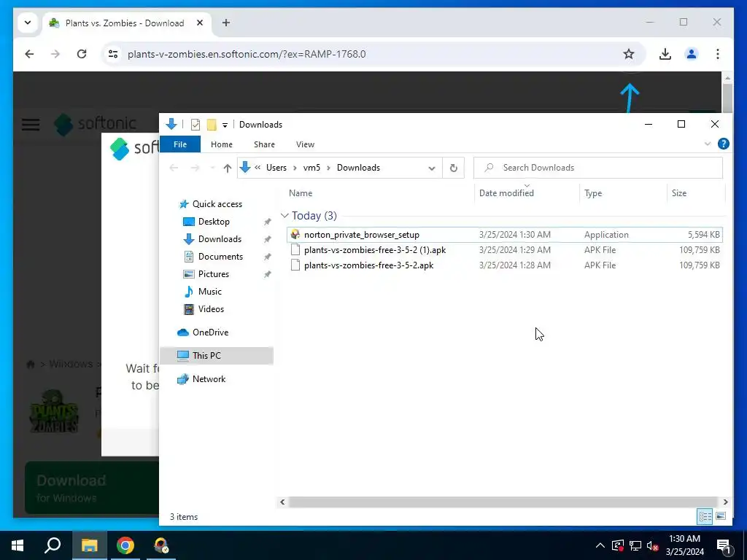The width and height of the screenshot is (747, 560).
Task: Open new Chrome tab with plus
Action: coord(226,23)
